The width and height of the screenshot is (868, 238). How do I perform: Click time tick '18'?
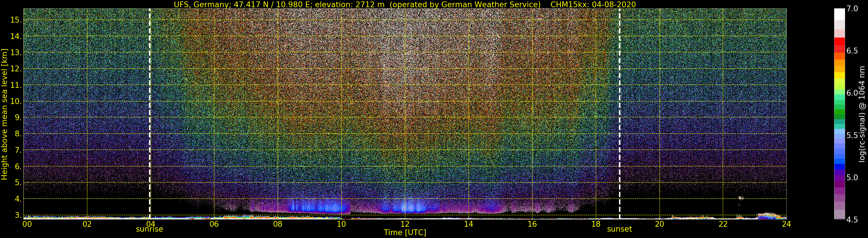[x=596, y=224]
